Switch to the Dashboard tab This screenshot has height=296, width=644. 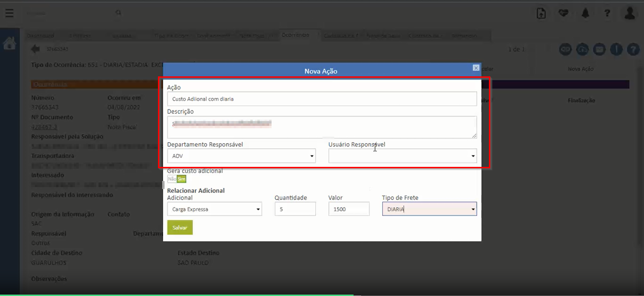[x=41, y=36]
